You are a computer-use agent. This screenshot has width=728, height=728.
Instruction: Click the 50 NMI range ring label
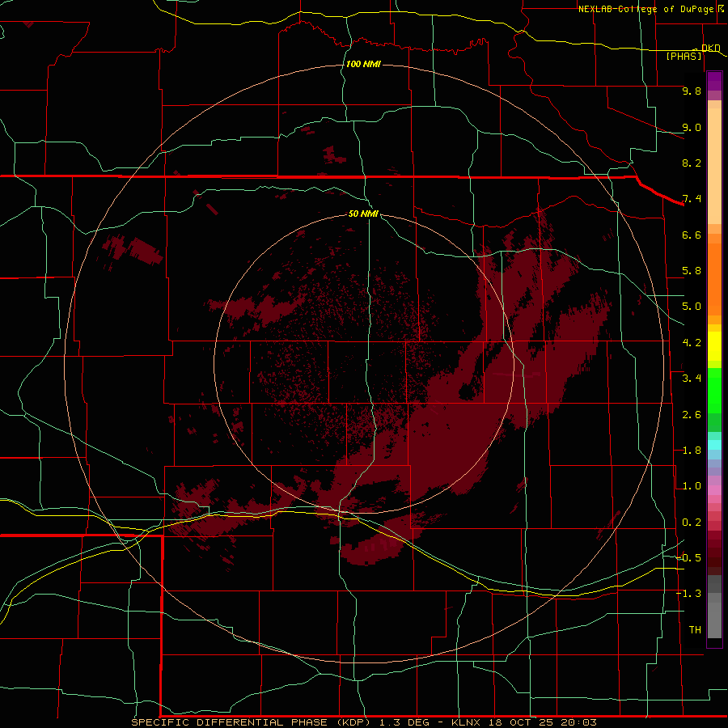(x=363, y=214)
